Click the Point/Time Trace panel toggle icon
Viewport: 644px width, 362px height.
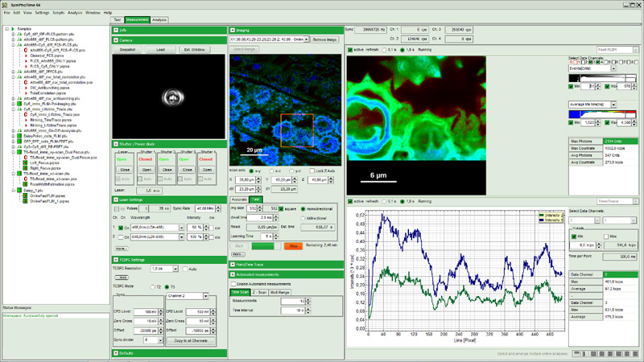[x=233, y=265]
